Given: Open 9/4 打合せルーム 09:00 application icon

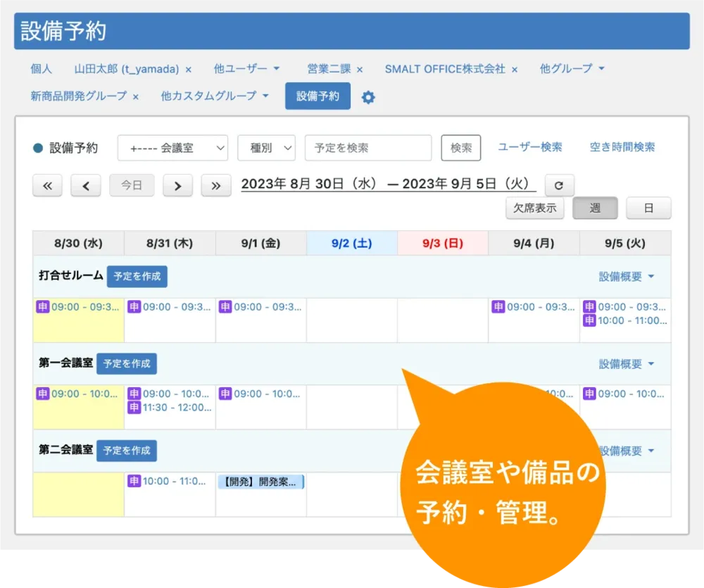Looking at the screenshot, I should click(498, 307).
